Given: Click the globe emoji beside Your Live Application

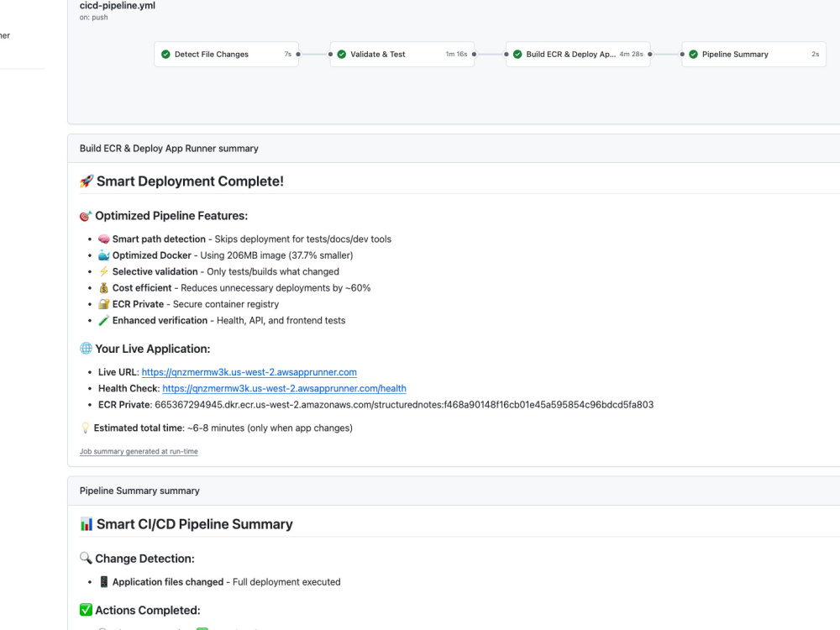Looking at the screenshot, I should (86, 349).
